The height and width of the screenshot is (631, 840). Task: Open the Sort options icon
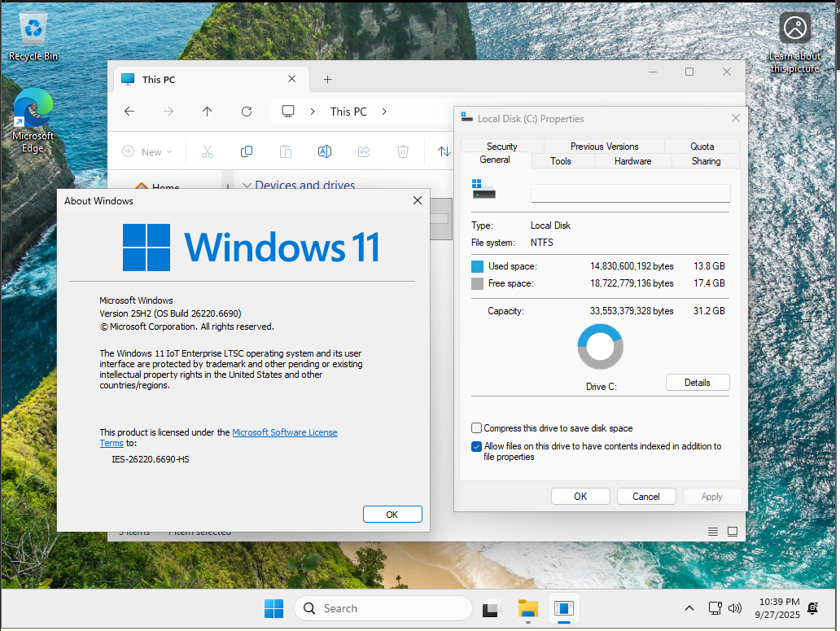tap(444, 151)
